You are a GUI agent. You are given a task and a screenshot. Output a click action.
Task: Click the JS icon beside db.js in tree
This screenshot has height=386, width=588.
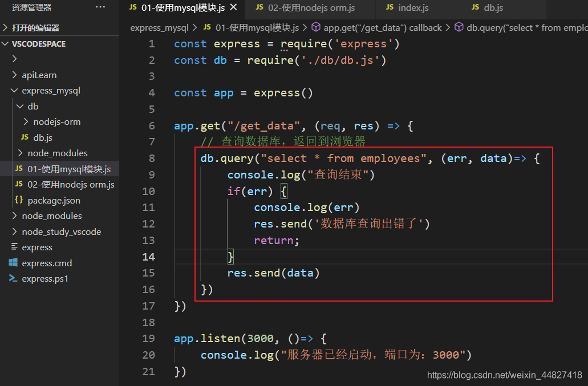click(x=25, y=137)
